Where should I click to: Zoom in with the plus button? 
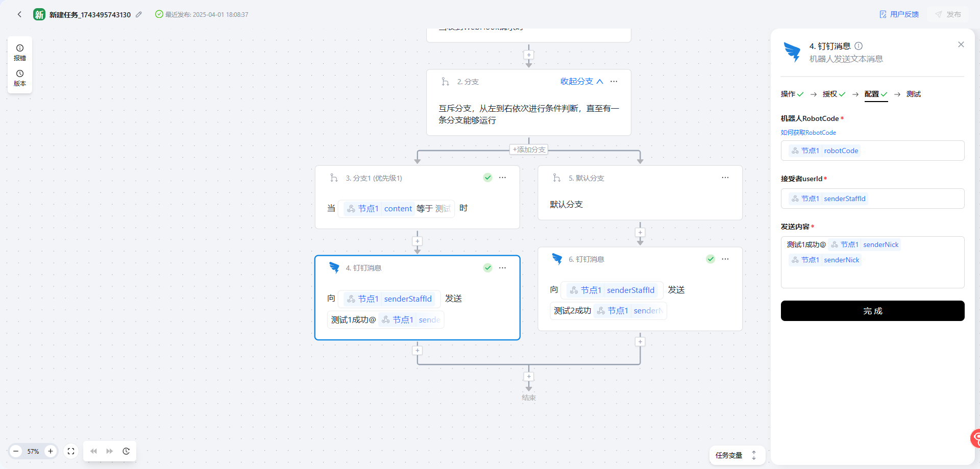point(51,451)
